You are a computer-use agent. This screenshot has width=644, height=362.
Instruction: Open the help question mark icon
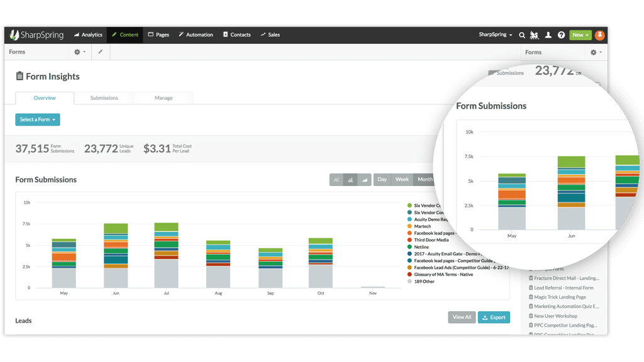pos(561,35)
